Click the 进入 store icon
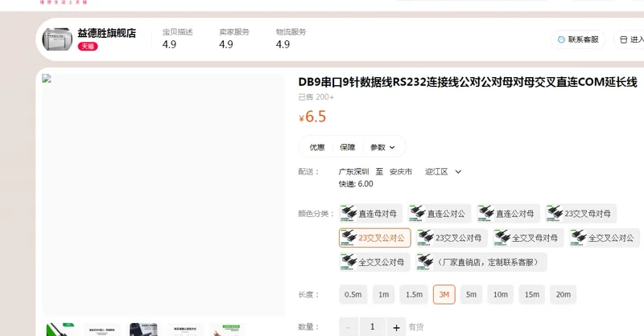Screen dimensions: 644x336 point(623,39)
